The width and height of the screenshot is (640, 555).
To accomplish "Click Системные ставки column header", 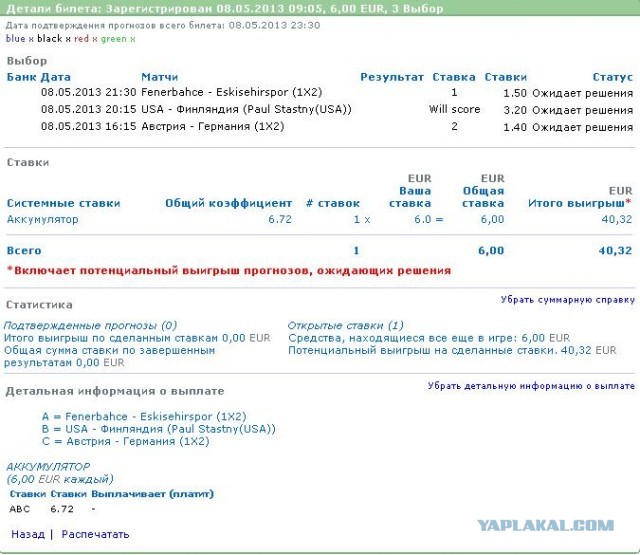I will (x=63, y=203).
